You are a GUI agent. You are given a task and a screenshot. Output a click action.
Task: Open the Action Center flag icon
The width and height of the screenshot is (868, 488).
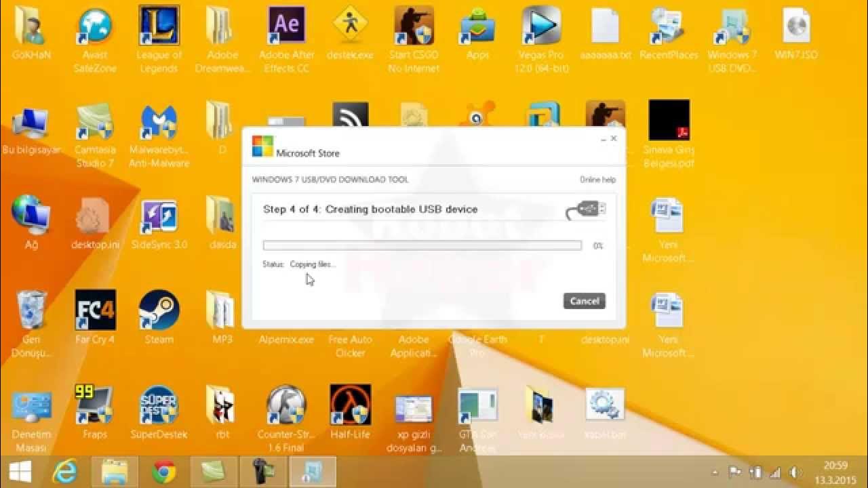point(735,472)
